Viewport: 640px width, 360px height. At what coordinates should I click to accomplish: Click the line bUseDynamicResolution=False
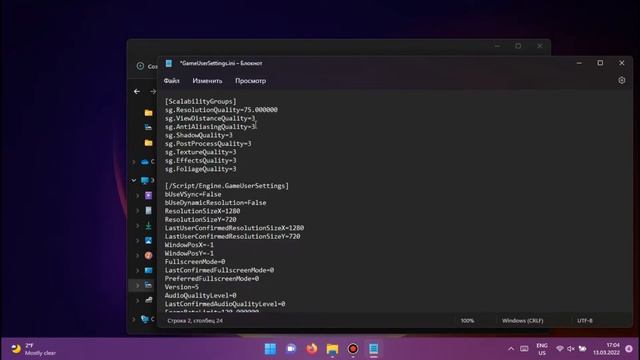[x=216, y=203]
